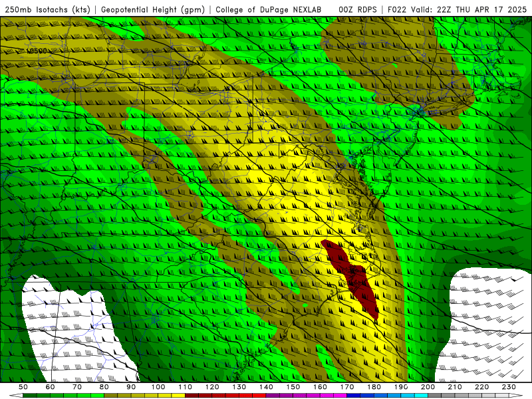This screenshot has height=399, width=532.
Task: Select the magenta swatch just before 170
Action: (x=340, y=396)
